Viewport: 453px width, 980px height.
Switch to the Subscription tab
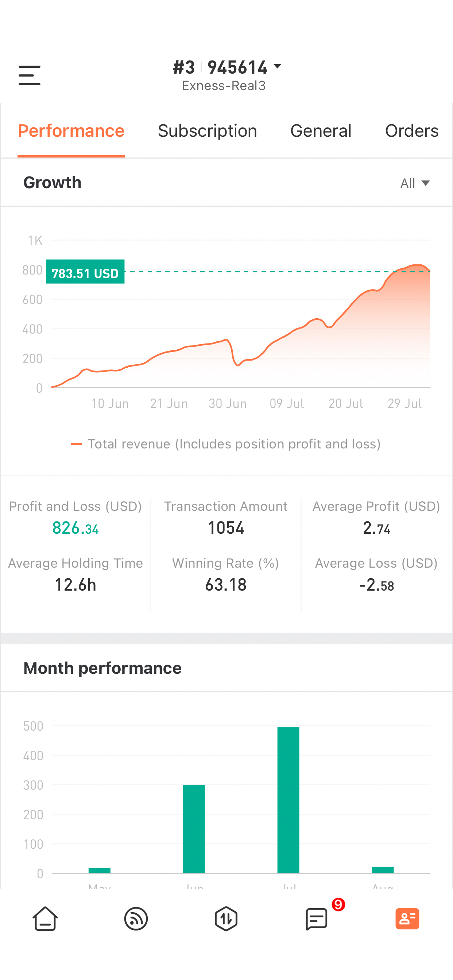coord(208,131)
